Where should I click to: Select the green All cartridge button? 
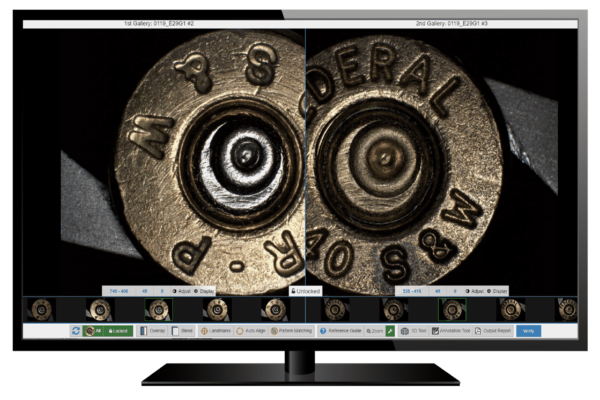[x=93, y=331]
